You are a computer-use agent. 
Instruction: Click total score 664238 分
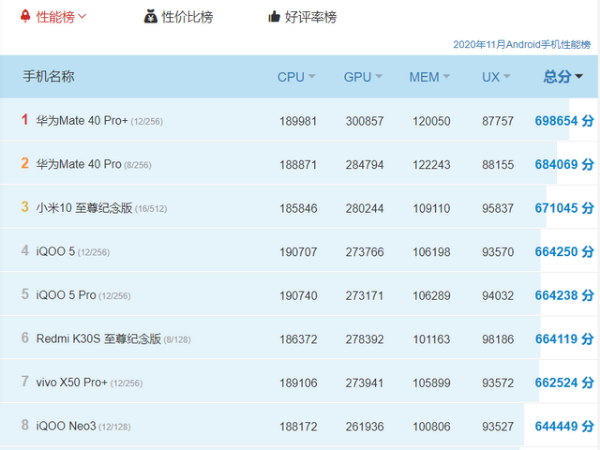click(564, 295)
